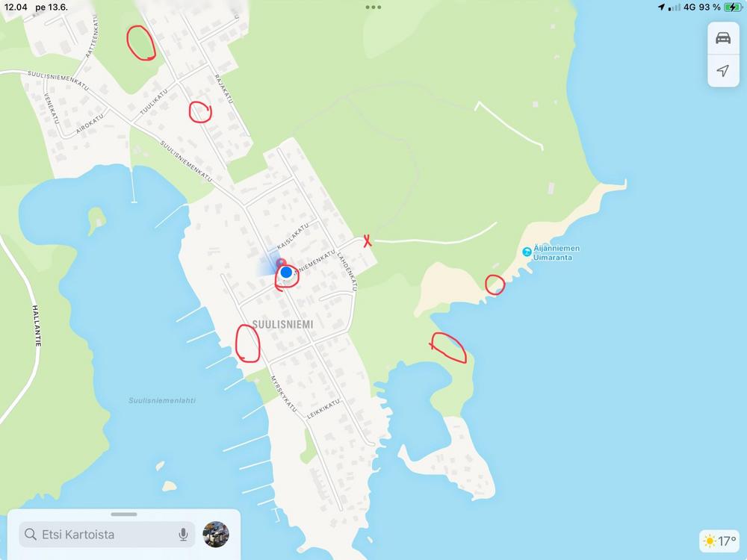Tap the red X trail marker
This screenshot has height=560, width=747.
coord(367,241)
